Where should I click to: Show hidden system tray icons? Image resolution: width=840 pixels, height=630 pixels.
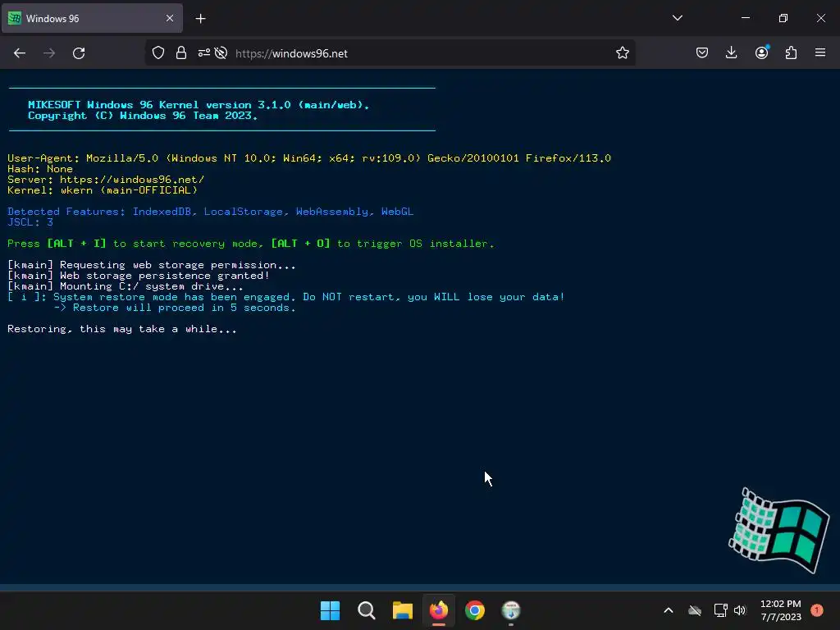tap(668, 610)
